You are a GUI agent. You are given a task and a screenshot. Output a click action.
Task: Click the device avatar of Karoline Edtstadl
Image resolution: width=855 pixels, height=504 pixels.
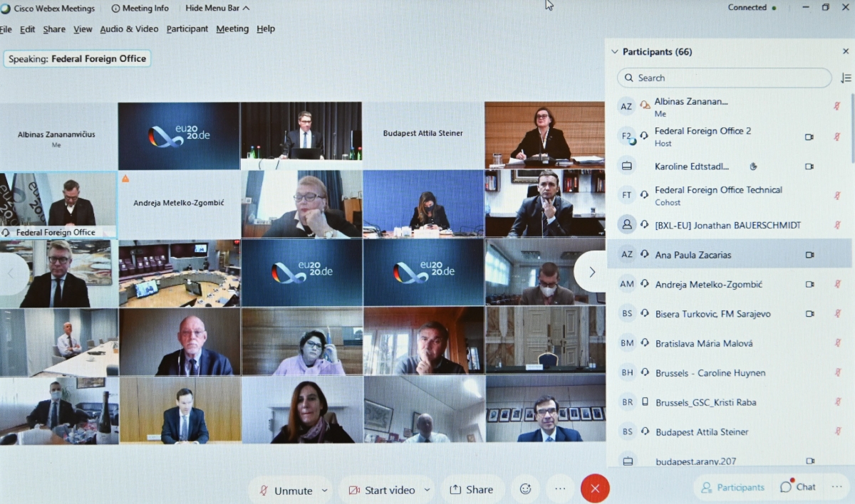pyautogui.click(x=626, y=166)
